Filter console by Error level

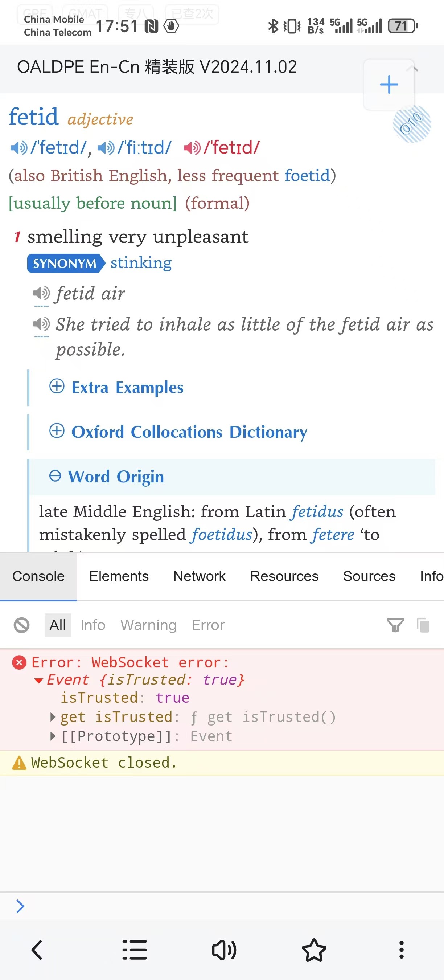pyautogui.click(x=208, y=625)
